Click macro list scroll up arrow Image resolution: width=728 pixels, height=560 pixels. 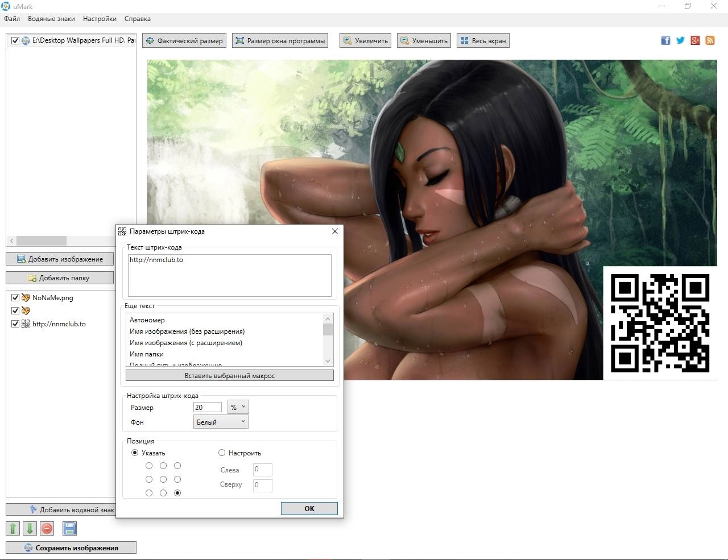(328, 318)
